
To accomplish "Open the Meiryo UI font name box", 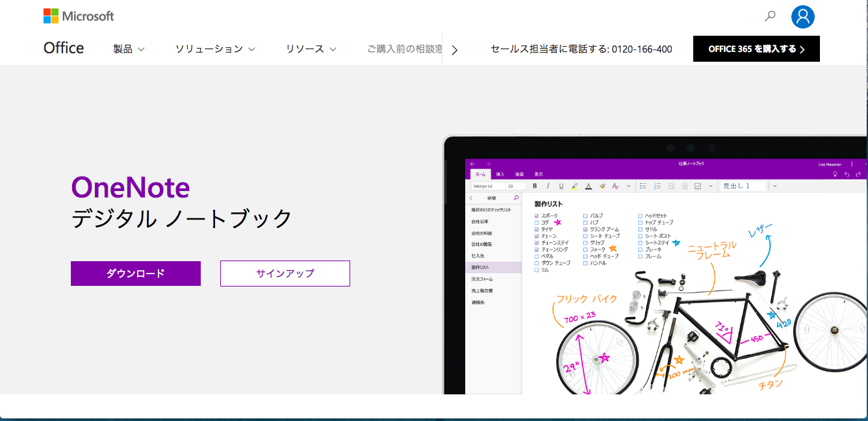I will click(487, 186).
